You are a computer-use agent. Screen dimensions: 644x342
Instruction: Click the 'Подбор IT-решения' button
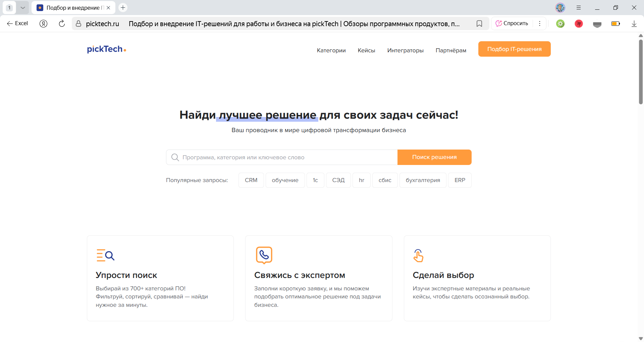tap(514, 49)
